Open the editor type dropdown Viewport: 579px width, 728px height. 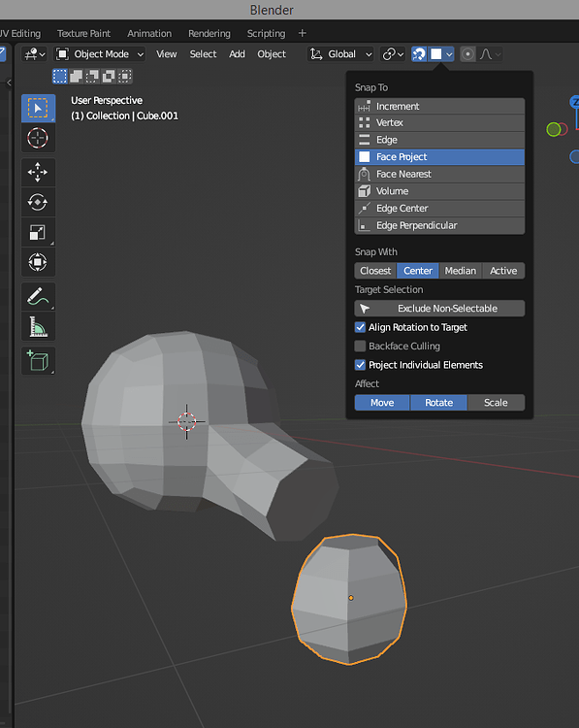click(x=34, y=54)
